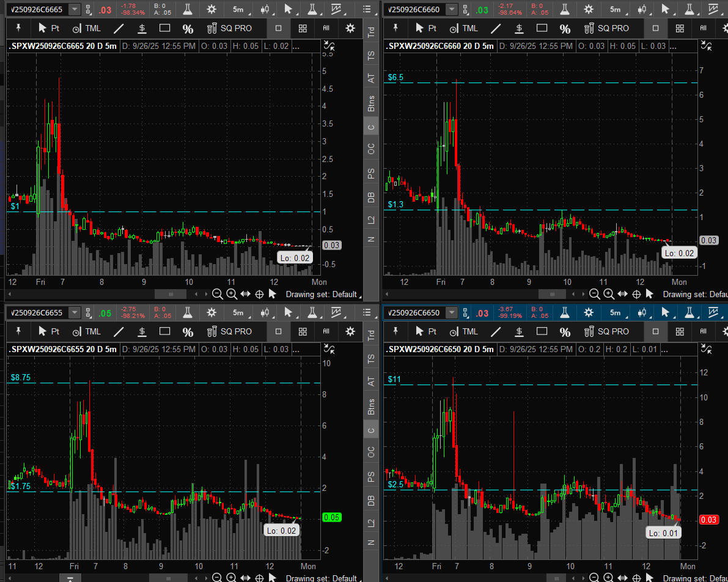Image resolution: width=728 pixels, height=582 pixels.
Task: Select trendline drawing tool in C6655 panel
Action: tap(119, 332)
